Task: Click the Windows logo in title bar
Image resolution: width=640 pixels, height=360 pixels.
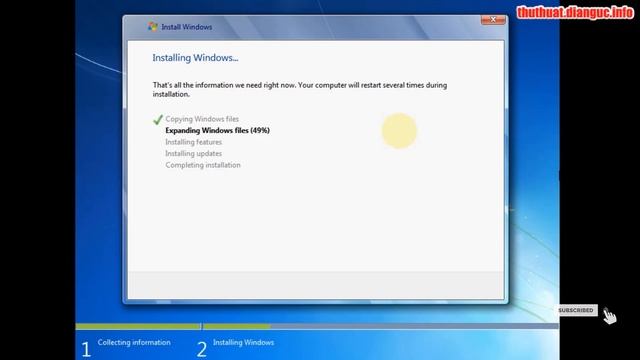Action: [153, 27]
